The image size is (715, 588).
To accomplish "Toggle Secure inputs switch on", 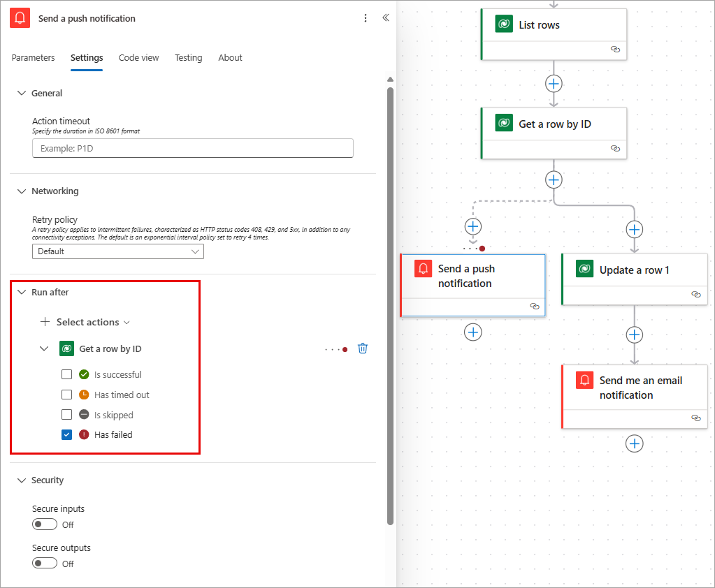I will click(45, 524).
